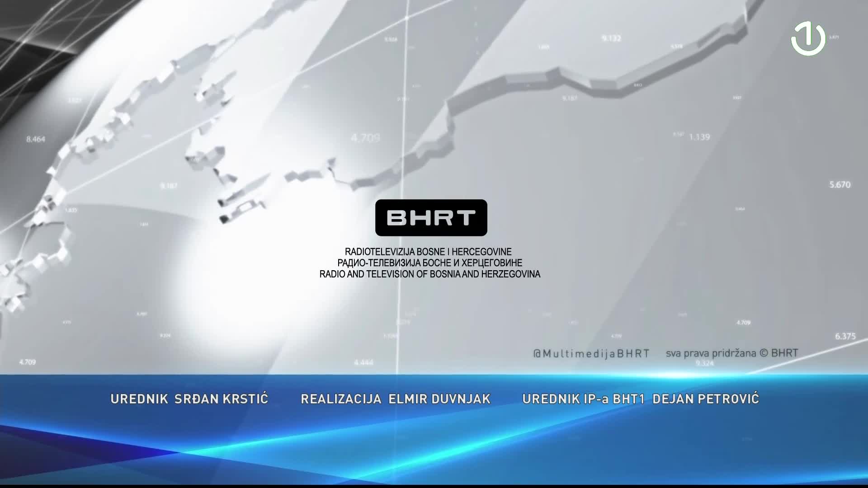Screen dimensions: 868x488
Task: Click the BHT1 channel logo watermark
Action: pos(808,39)
